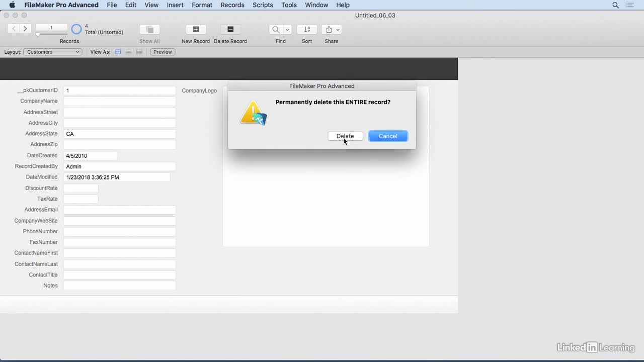The width and height of the screenshot is (644, 362).
Task: Click the DateModified timestamp field
Action: click(x=117, y=177)
